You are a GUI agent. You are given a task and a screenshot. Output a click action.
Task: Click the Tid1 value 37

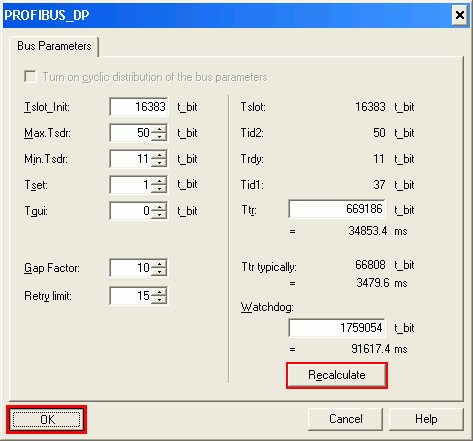(x=379, y=185)
